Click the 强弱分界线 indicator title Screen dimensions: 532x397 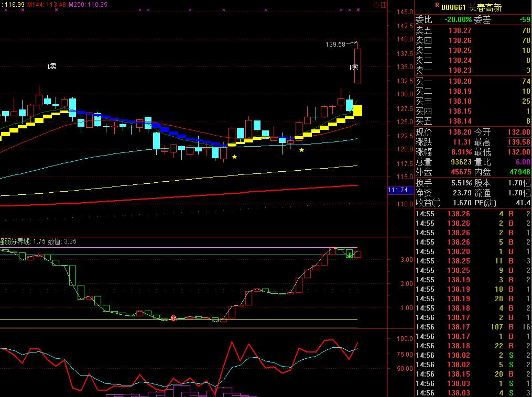click(15, 241)
